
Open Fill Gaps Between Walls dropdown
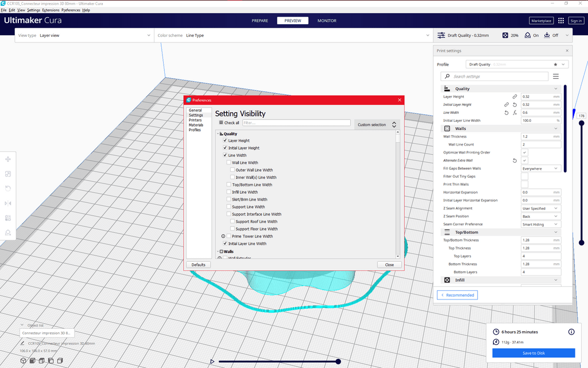click(541, 168)
